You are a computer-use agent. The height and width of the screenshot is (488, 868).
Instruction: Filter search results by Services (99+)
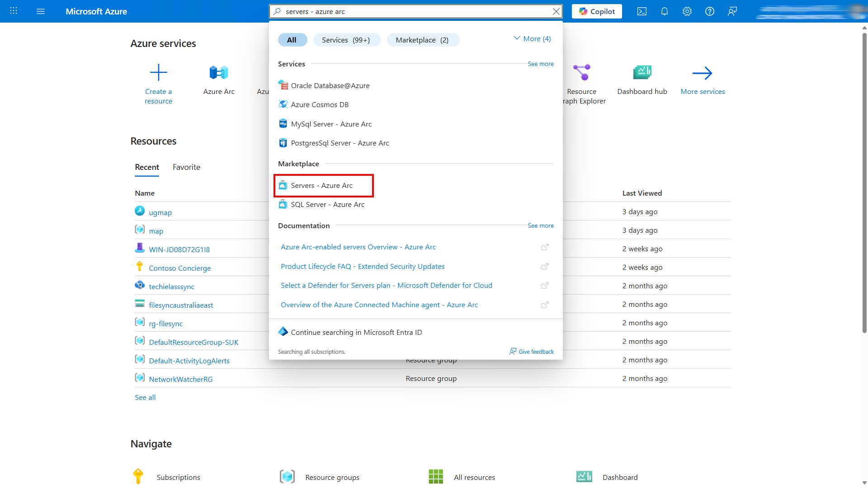click(x=347, y=40)
